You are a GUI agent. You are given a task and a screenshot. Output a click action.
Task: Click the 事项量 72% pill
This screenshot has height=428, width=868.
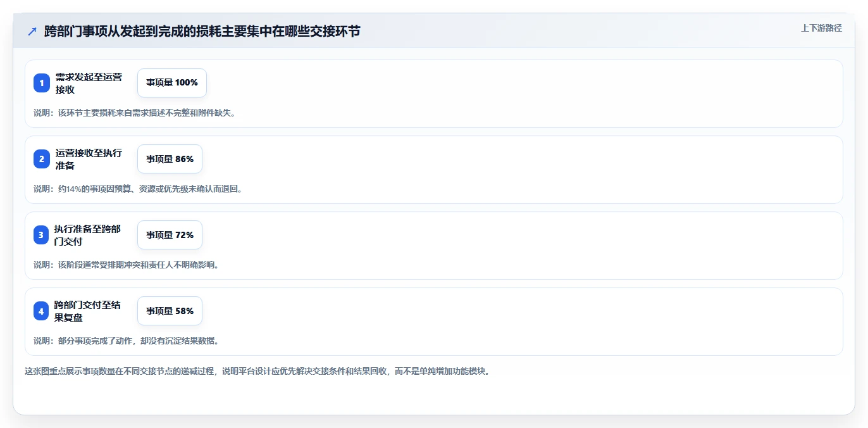pyautogui.click(x=170, y=235)
